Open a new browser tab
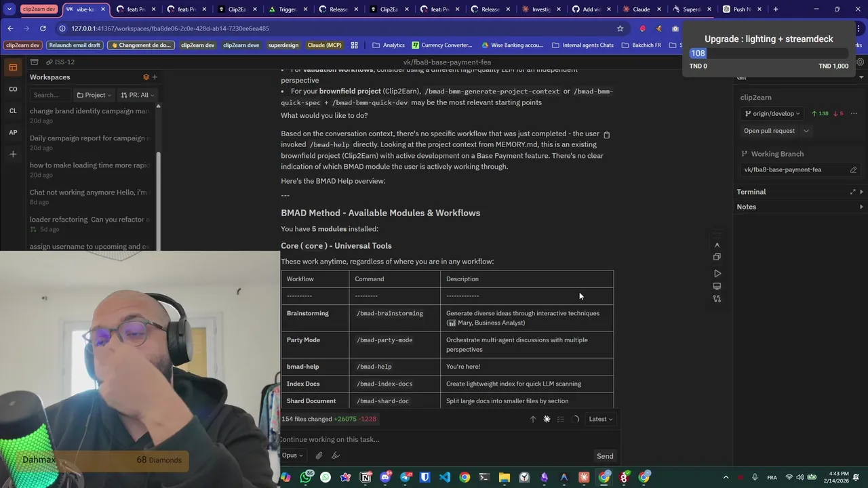The width and height of the screenshot is (868, 488). pos(776,9)
